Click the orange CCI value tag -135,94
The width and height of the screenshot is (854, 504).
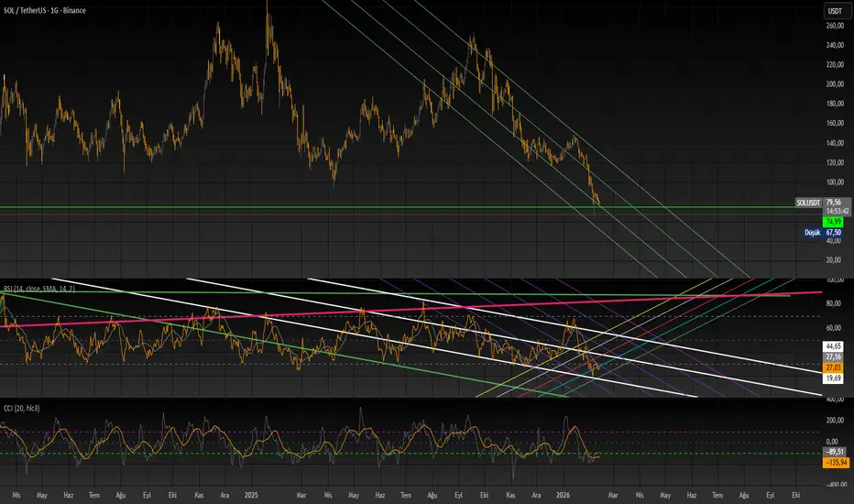[833, 462]
